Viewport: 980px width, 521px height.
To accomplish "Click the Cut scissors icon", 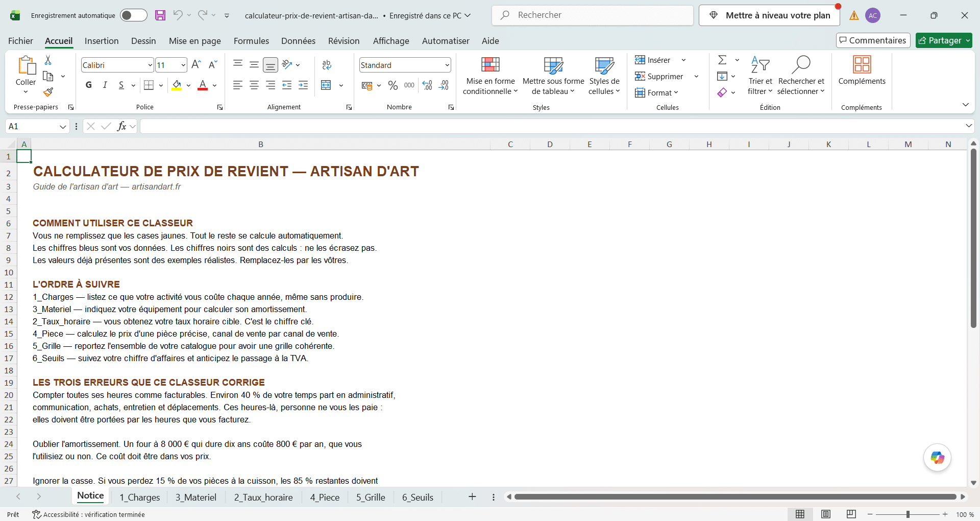I will 48,60.
